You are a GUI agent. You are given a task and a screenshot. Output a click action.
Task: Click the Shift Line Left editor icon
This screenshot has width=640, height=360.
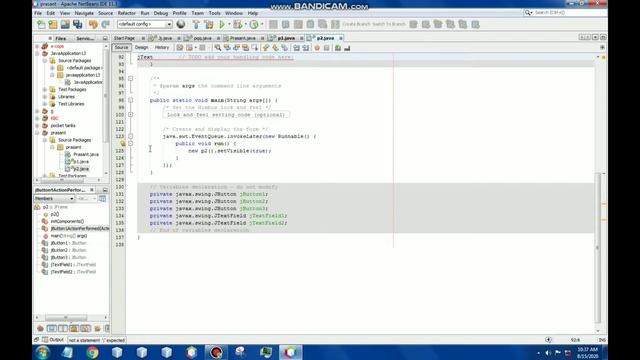coord(297,48)
